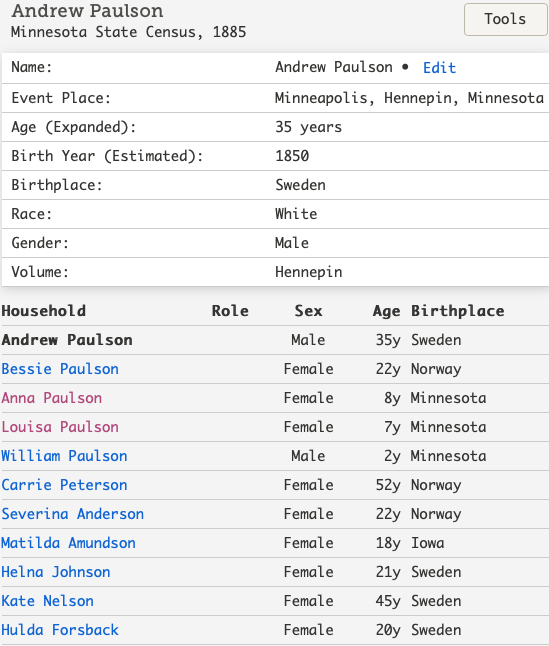Viewport: 549px width, 646px height.
Task: Select the Sex column header
Action: point(308,311)
